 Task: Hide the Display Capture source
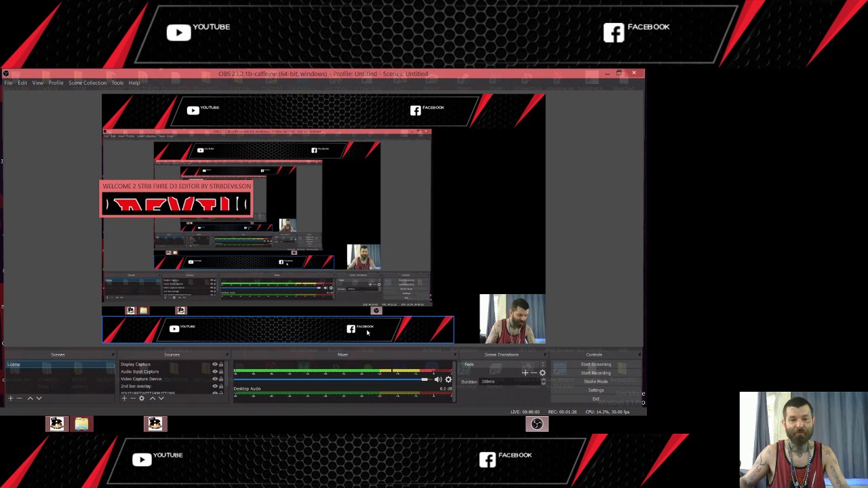(x=215, y=365)
